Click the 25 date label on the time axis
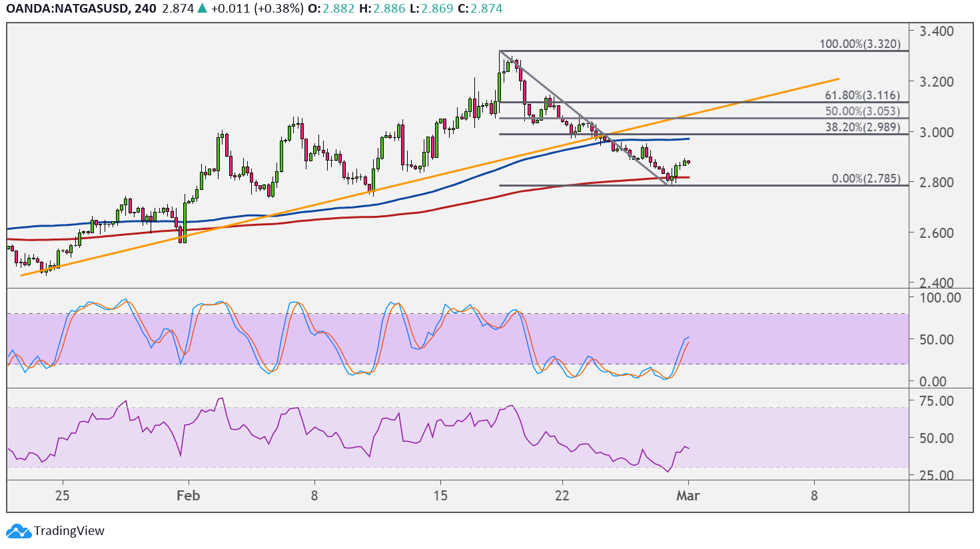Screen dimensions: 980x549 coord(63,496)
